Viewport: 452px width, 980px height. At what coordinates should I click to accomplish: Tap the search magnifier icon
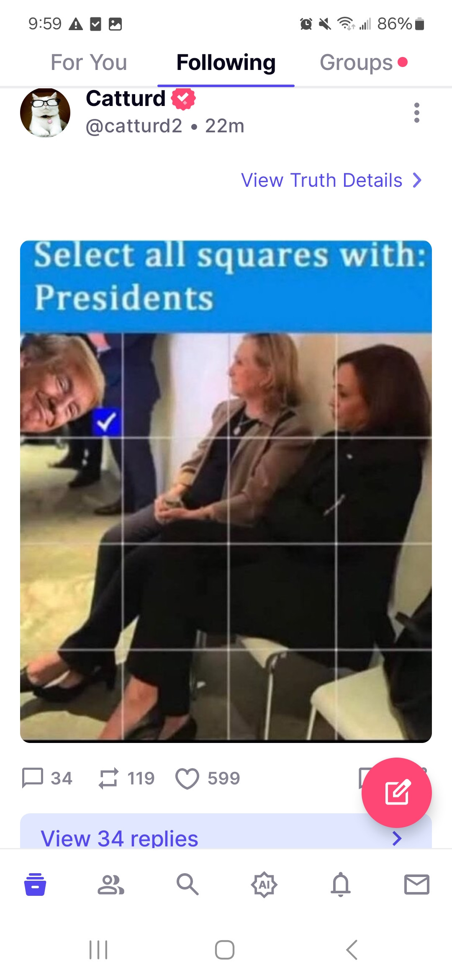point(187,884)
